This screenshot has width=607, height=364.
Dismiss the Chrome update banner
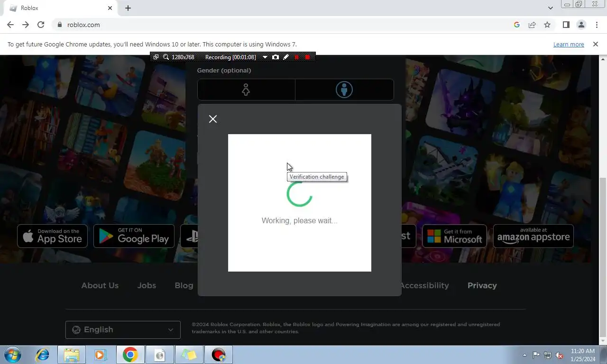(x=596, y=44)
